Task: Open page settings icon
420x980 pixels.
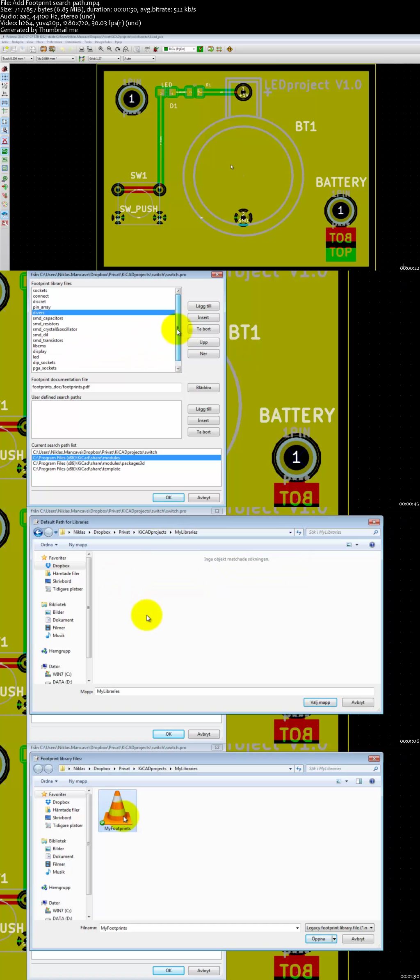Action: [33, 49]
